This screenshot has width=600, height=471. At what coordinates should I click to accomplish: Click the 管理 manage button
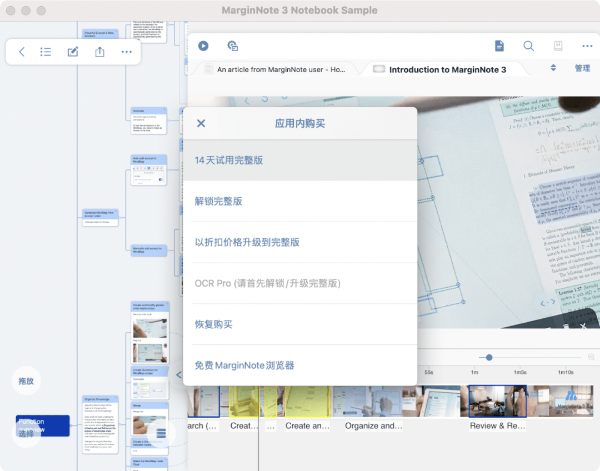click(582, 68)
